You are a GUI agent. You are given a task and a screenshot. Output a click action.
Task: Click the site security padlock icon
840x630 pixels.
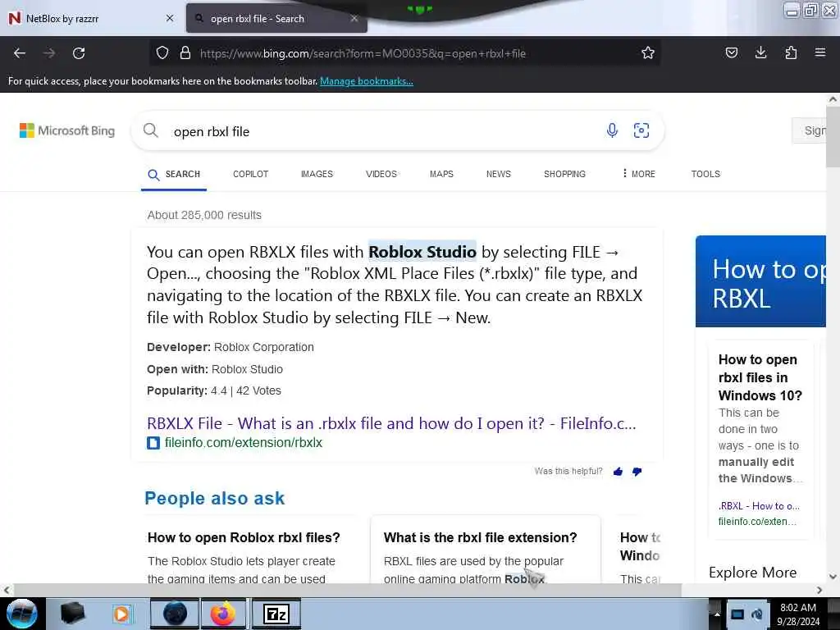(x=185, y=53)
